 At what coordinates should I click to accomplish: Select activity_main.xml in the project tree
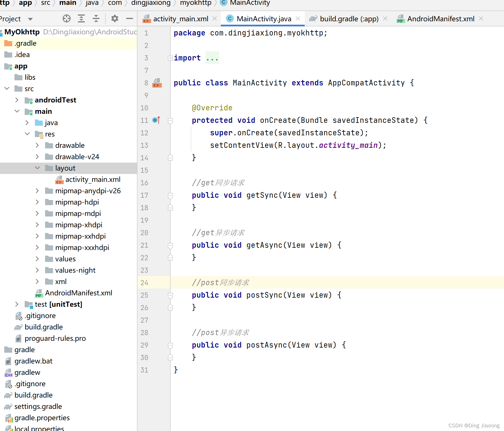68,179
